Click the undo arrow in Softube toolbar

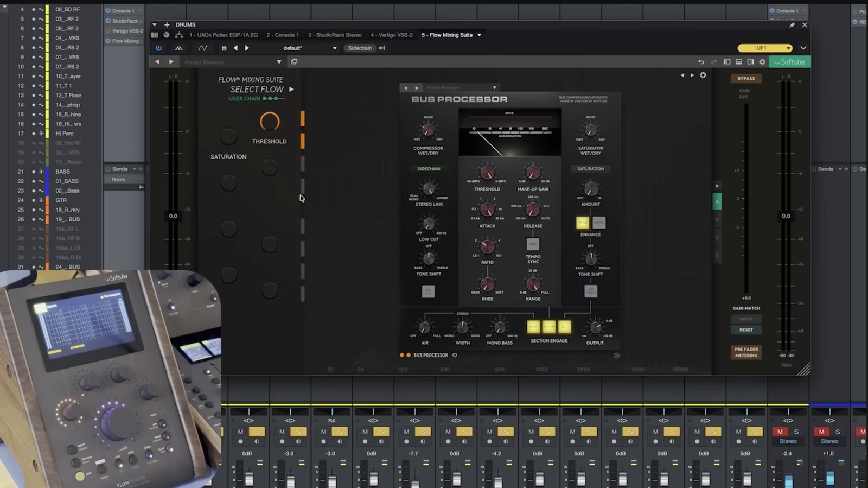pyautogui.click(x=701, y=62)
